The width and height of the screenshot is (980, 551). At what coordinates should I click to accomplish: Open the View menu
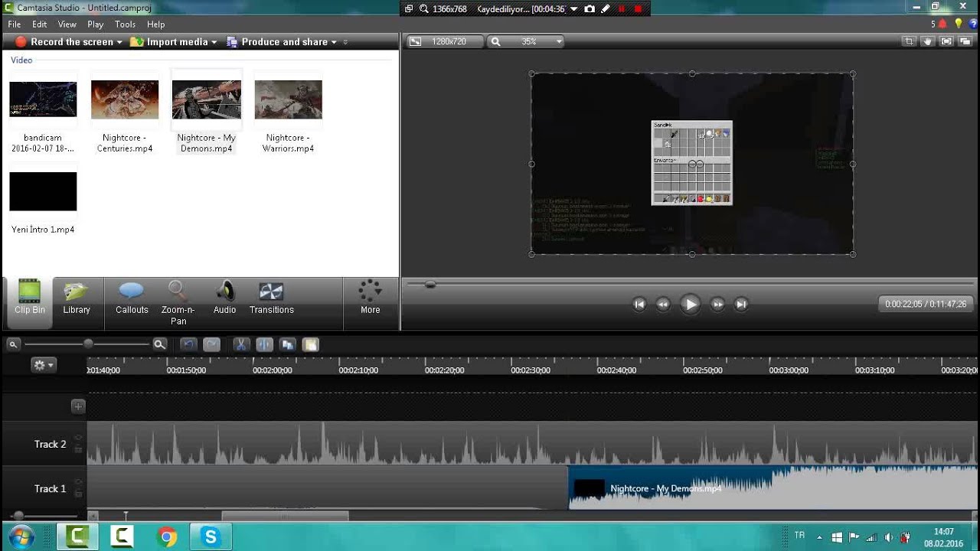tap(67, 24)
